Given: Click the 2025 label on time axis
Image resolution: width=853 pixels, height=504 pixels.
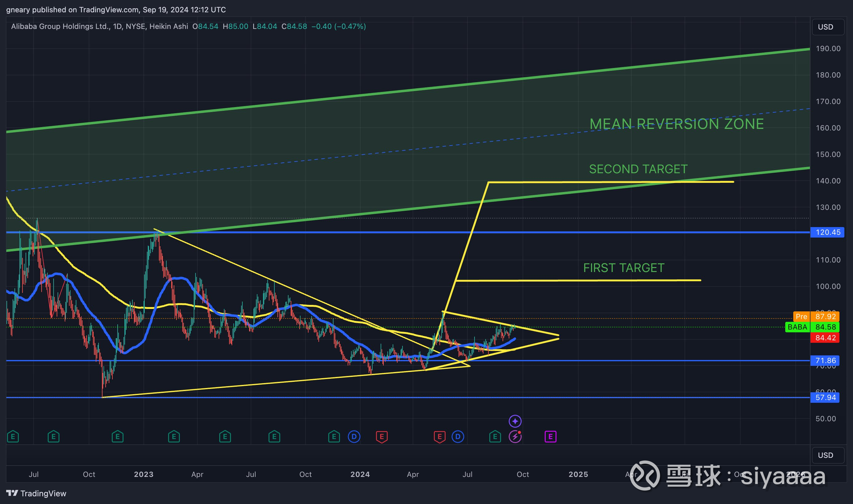Looking at the screenshot, I should 578,474.
